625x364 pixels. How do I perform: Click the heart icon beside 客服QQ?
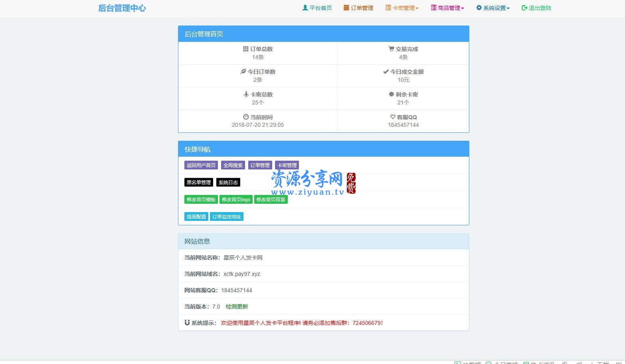[393, 117]
